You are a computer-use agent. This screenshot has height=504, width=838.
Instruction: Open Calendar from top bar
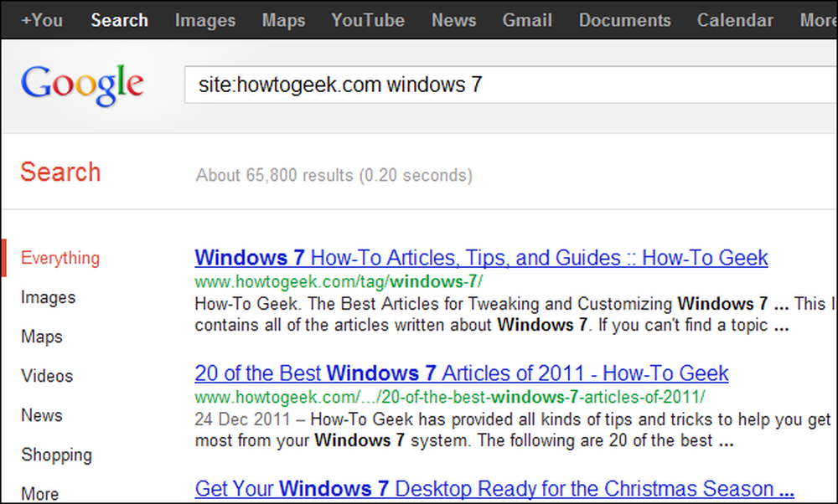pyautogui.click(x=735, y=20)
